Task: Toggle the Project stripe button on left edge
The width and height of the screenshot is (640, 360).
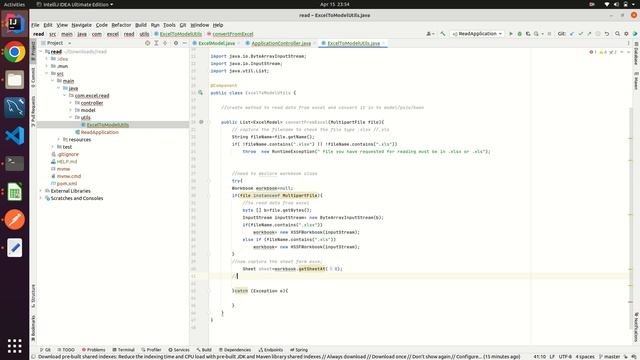Action: (33, 51)
